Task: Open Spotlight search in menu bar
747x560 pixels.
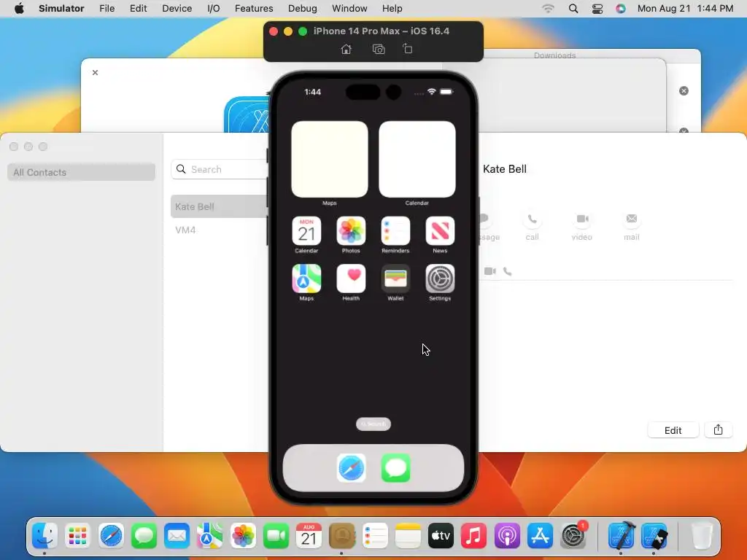Action: point(573,9)
